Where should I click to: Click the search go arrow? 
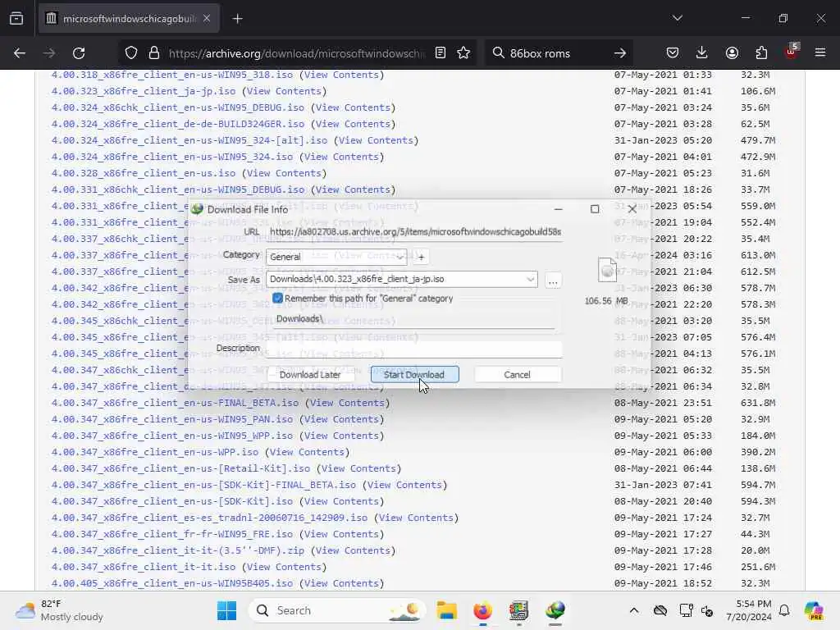(x=620, y=53)
